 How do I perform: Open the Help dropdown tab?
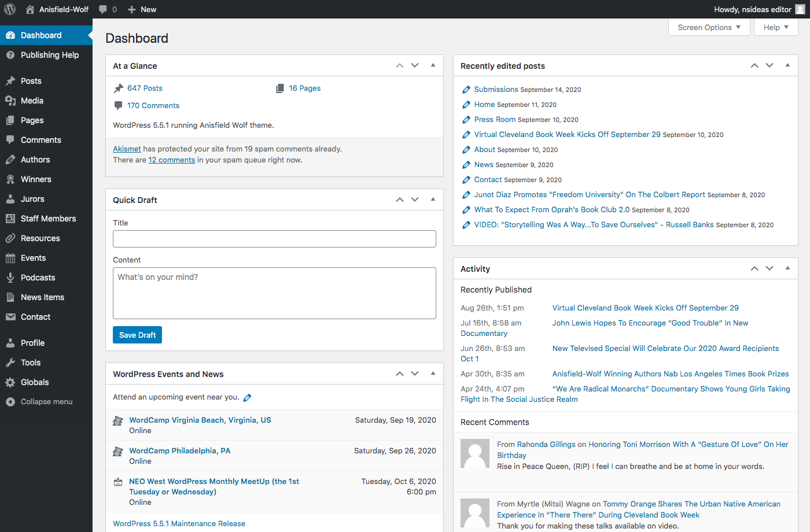[x=776, y=27]
